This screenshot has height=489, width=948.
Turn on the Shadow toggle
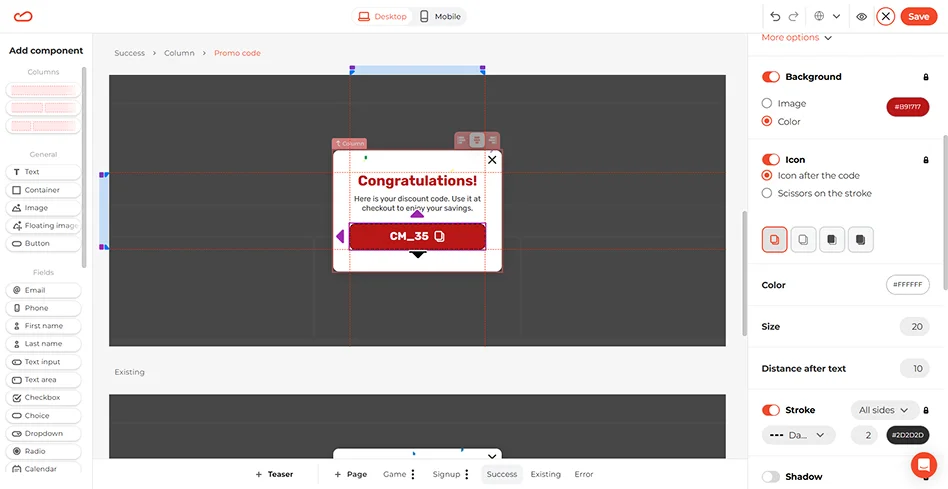(771, 477)
